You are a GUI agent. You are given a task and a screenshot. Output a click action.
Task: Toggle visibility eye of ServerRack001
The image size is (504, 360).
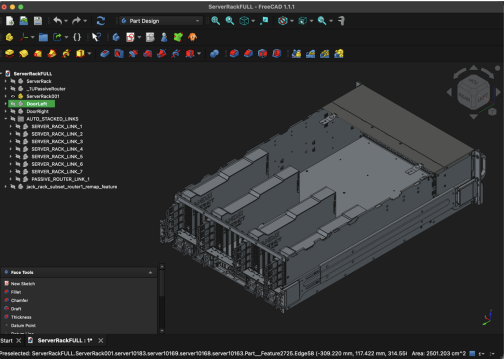(x=13, y=96)
